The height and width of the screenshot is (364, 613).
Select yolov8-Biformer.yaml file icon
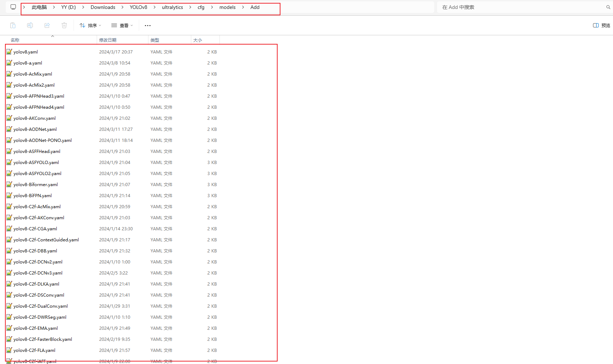click(9, 184)
